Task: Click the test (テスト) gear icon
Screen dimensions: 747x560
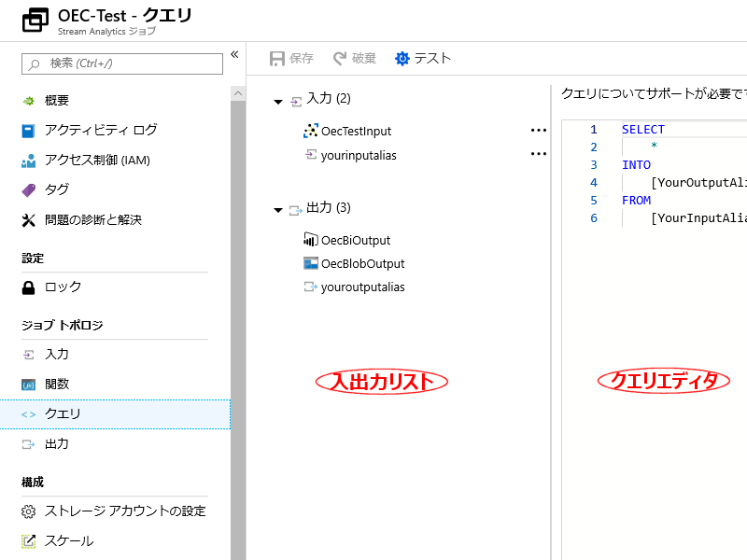Action: pos(402,59)
